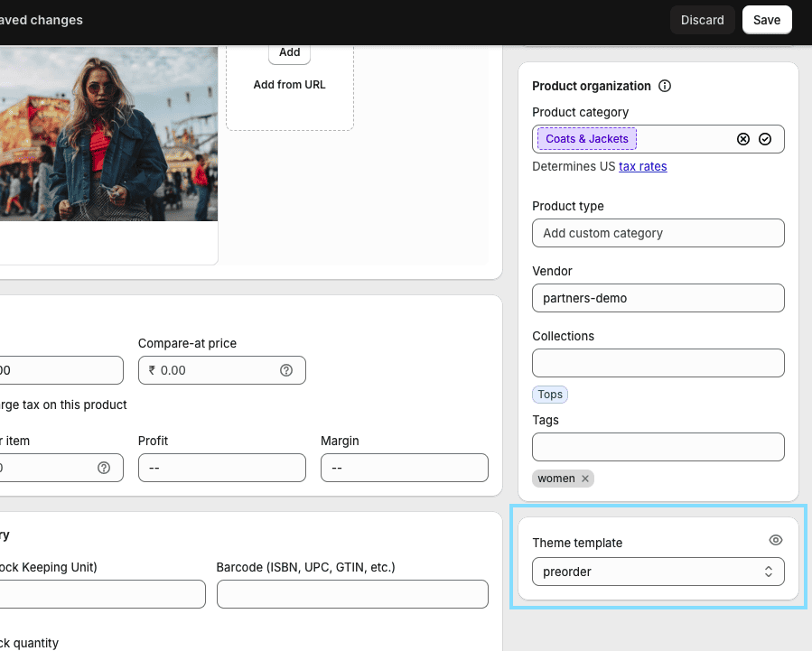Select Add from URL option
This screenshot has width=812, height=651.
289,85
